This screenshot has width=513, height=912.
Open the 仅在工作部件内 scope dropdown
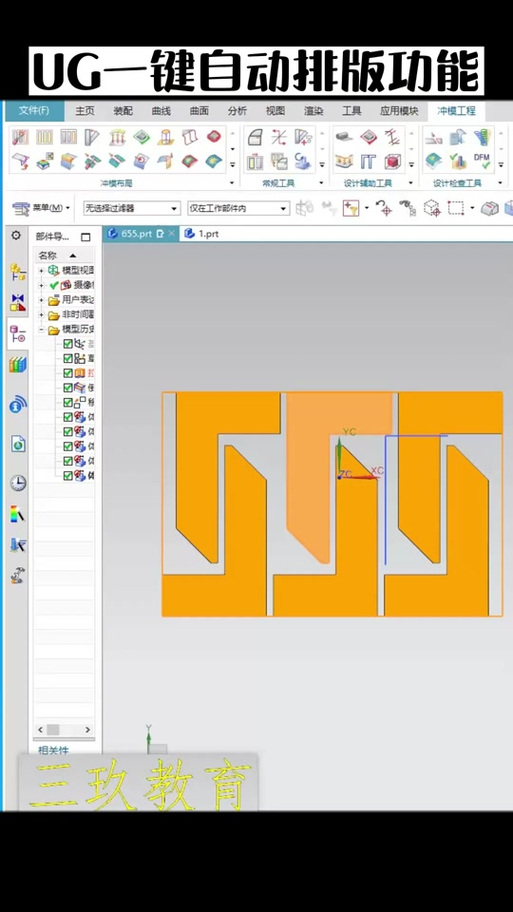(x=238, y=208)
